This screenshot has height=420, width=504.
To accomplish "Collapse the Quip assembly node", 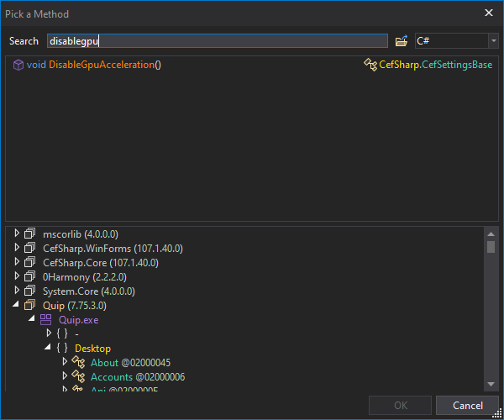I will (x=16, y=304).
